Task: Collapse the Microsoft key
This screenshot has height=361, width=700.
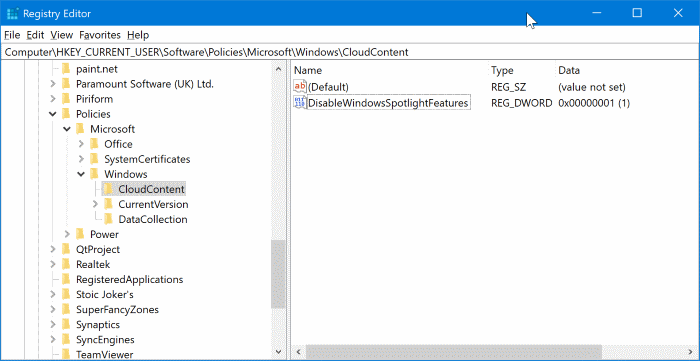Action: (x=67, y=129)
